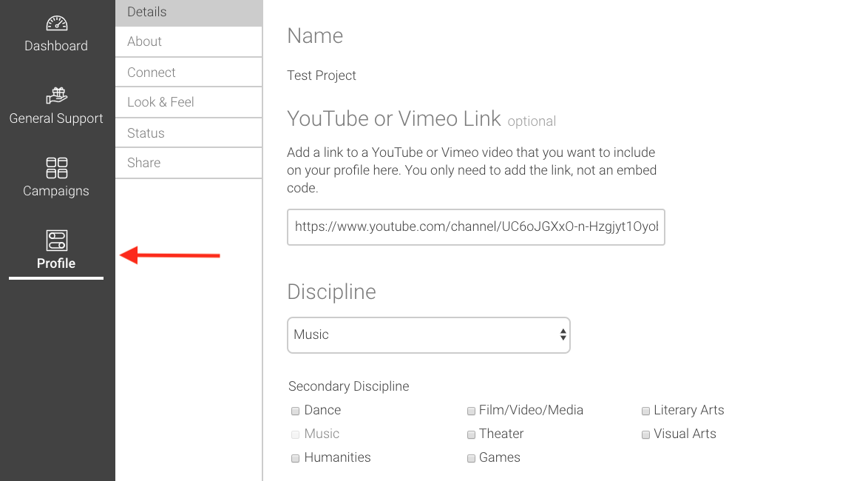Check the disabled Music secondary discipline
Image resolution: width=868 pixels, height=481 pixels.
pos(296,435)
